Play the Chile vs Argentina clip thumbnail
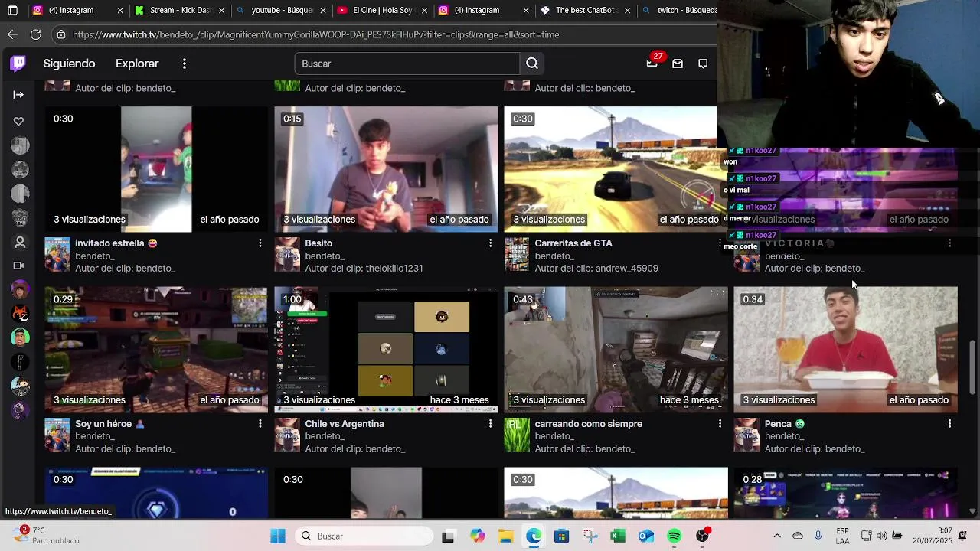The image size is (980, 551). [x=386, y=350]
